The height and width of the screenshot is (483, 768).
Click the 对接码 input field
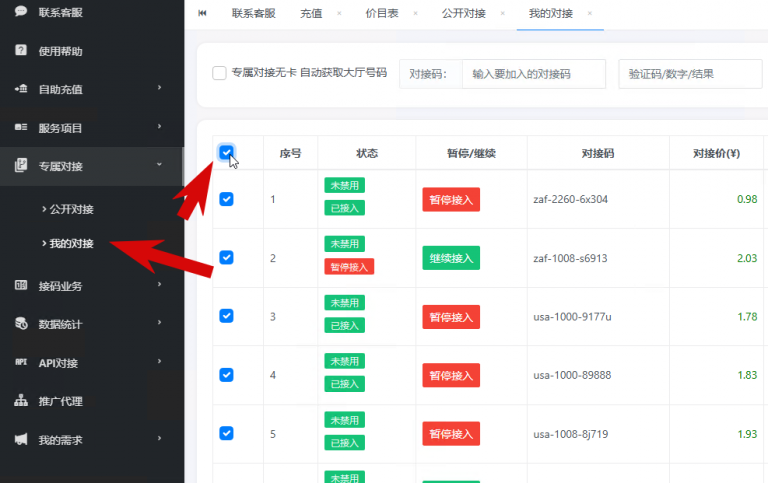pos(534,74)
